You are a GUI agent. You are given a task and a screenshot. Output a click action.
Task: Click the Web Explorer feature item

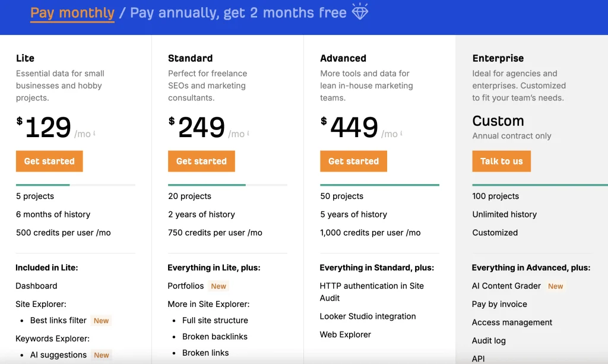[x=345, y=334]
